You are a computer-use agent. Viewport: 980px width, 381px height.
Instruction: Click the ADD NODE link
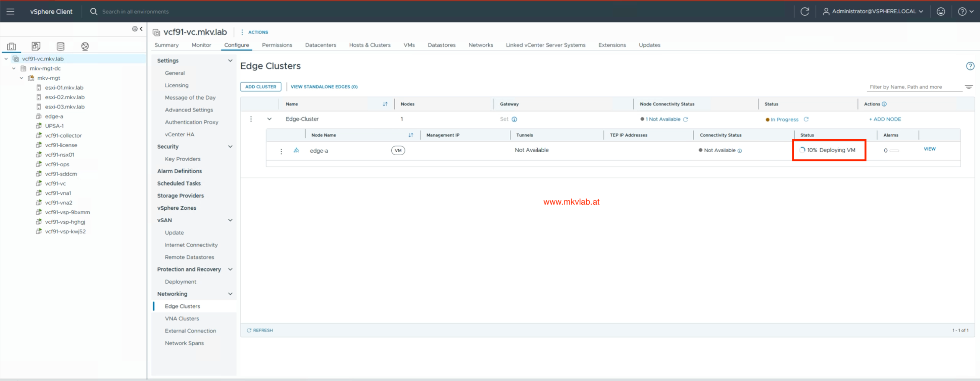click(885, 119)
